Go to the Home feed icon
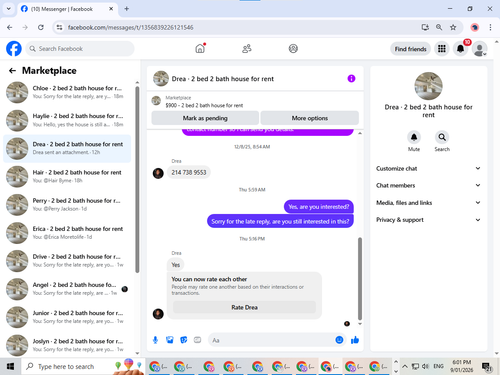Viewport: 500px width, 375px height. [200, 49]
